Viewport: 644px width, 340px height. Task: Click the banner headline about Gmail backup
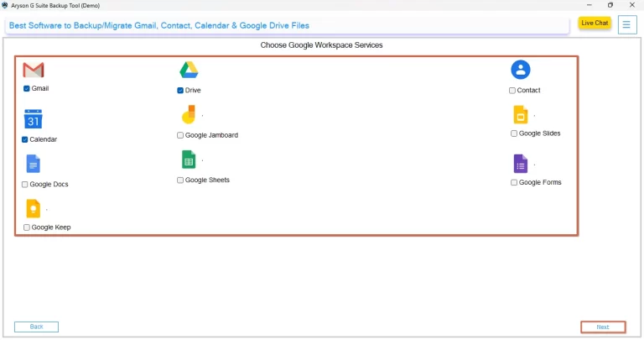[159, 25]
